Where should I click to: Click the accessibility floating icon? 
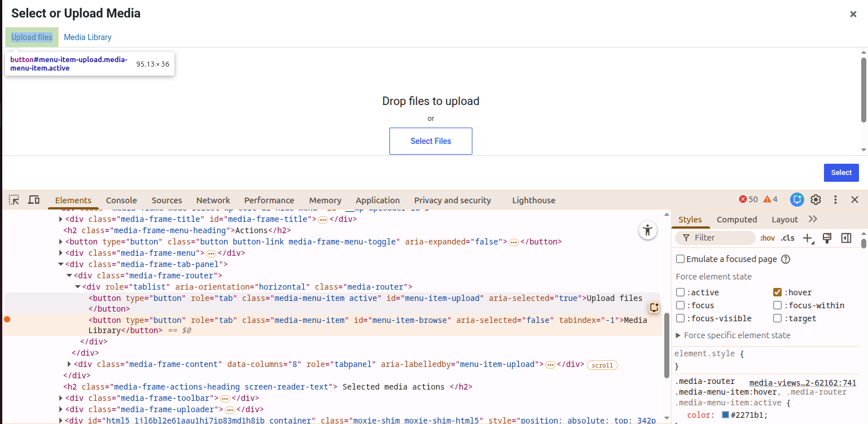click(648, 230)
